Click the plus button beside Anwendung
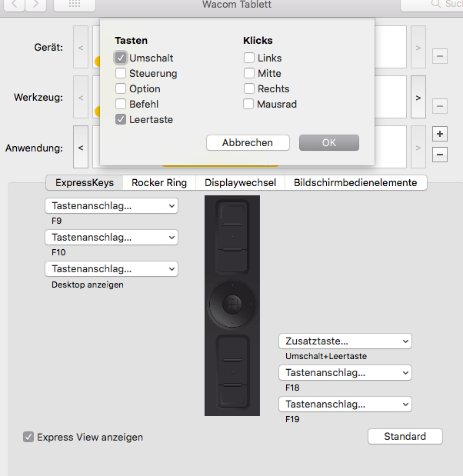Screen dimensions: 463x476 point(440,134)
